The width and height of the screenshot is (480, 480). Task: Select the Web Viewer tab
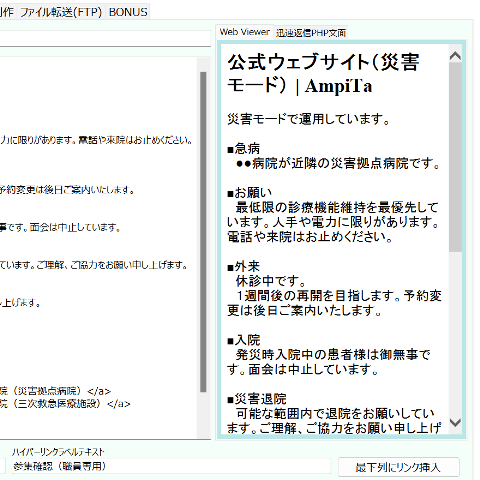pos(245,32)
